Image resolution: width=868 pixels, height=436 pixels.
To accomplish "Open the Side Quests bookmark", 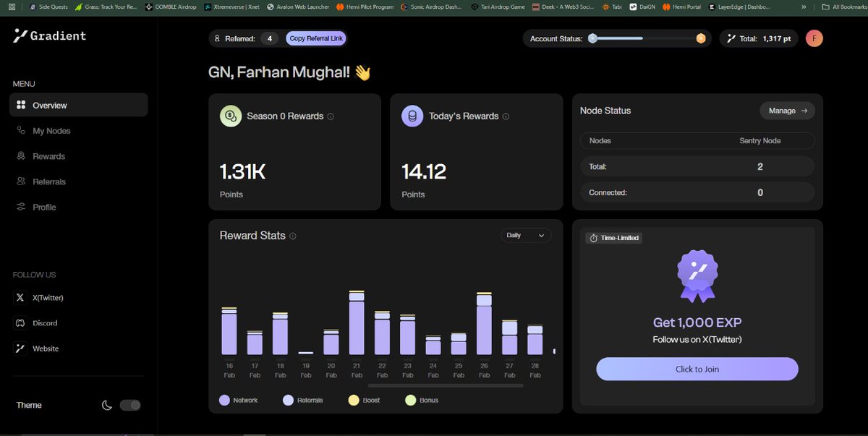I will (49, 7).
